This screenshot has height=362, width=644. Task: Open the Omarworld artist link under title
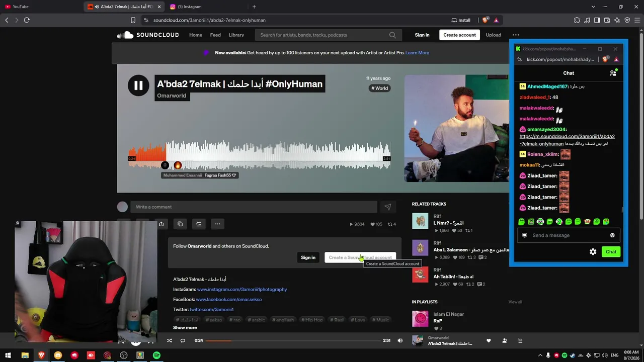tap(172, 96)
